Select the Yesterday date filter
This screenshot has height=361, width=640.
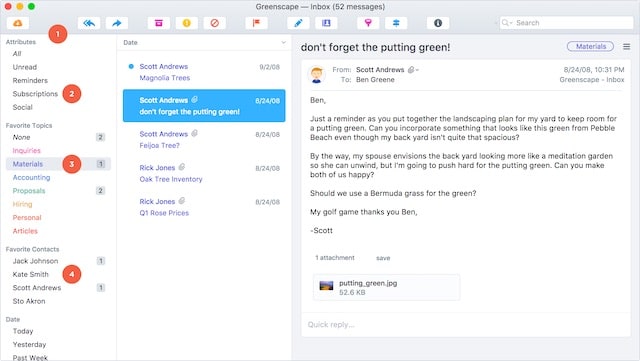(x=29, y=345)
